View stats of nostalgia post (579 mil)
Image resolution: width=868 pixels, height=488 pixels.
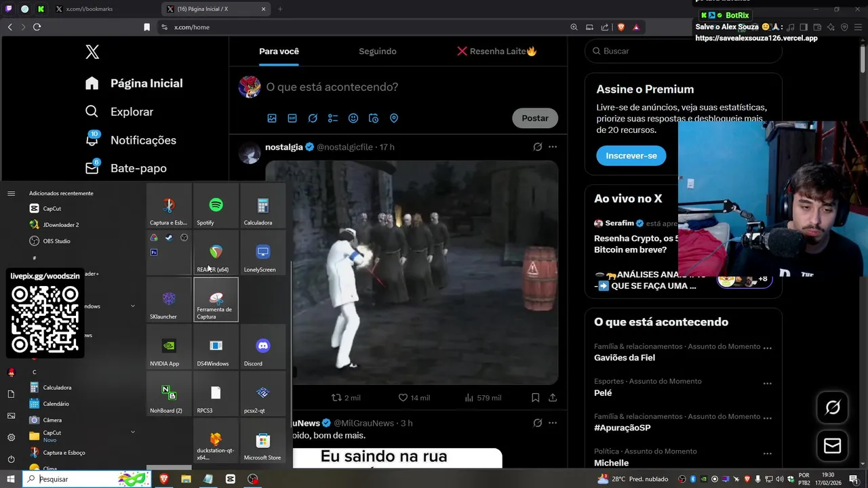point(483,398)
